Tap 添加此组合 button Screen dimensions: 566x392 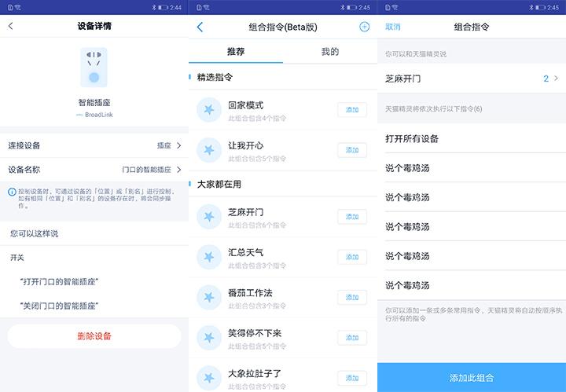(472, 378)
